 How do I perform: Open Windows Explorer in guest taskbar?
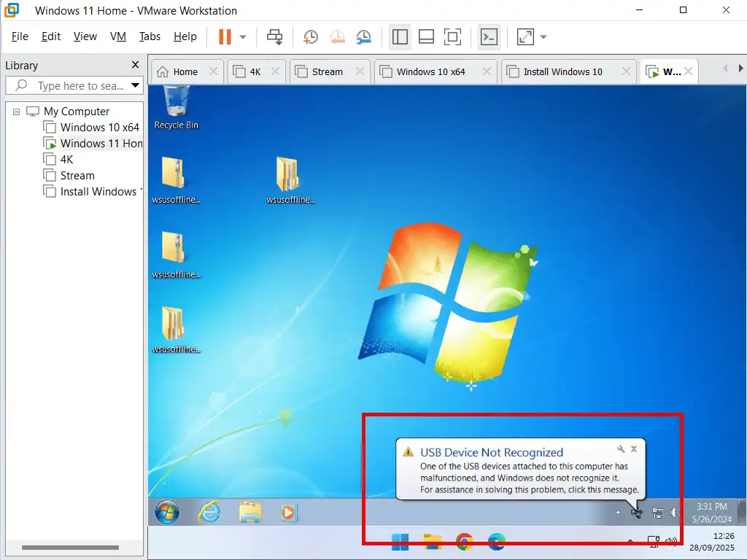pos(250,513)
